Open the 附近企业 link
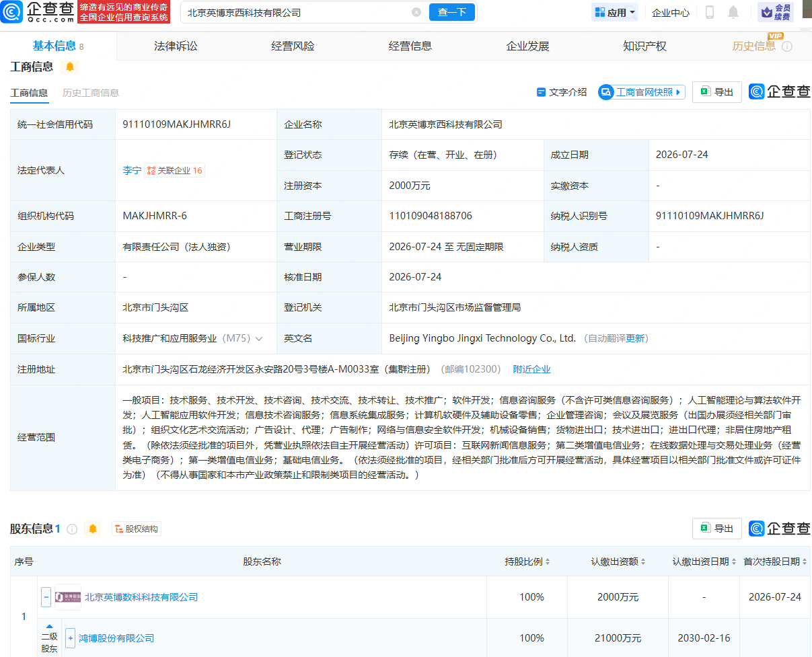This screenshot has width=812, height=657. tap(531, 369)
